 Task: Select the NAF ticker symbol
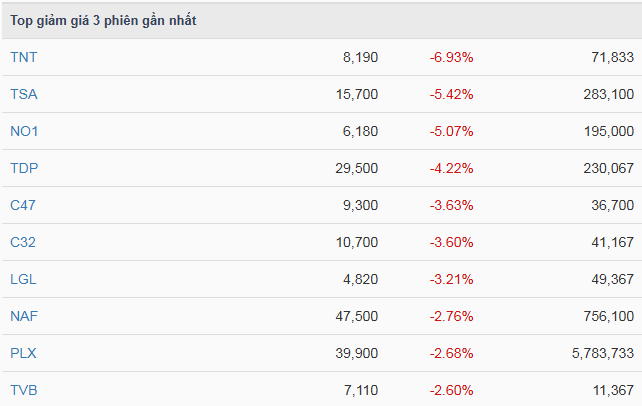coord(24,316)
